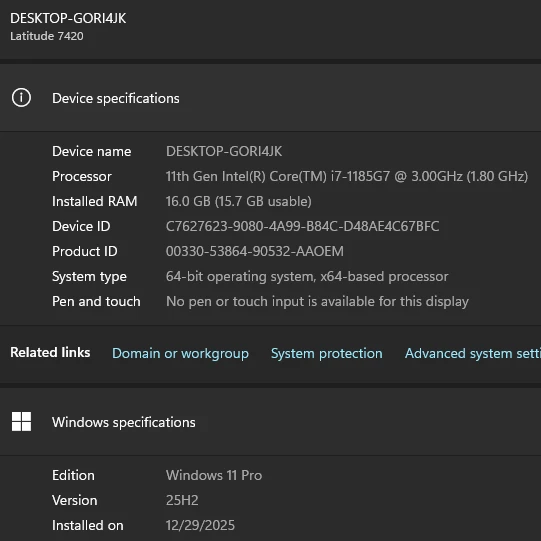The height and width of the screenshot is (541, 541).
Task: Click the Processor label
Action: coord(82,176)
